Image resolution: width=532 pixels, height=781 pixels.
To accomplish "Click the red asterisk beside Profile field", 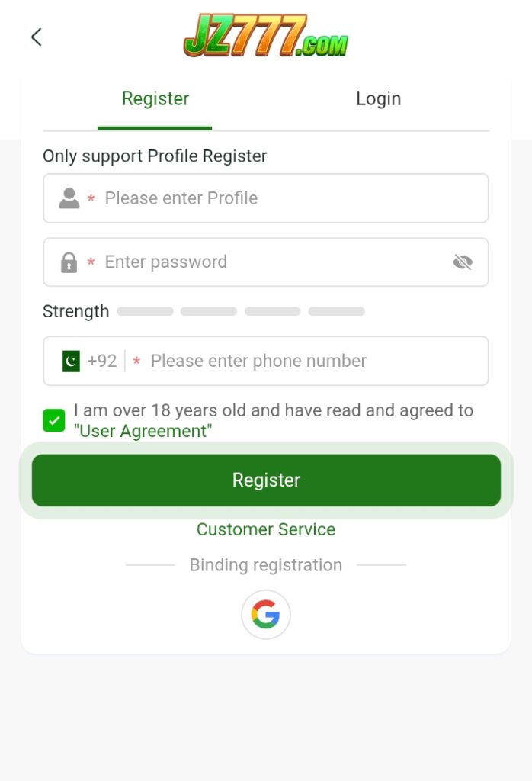I will coord(91,198).
